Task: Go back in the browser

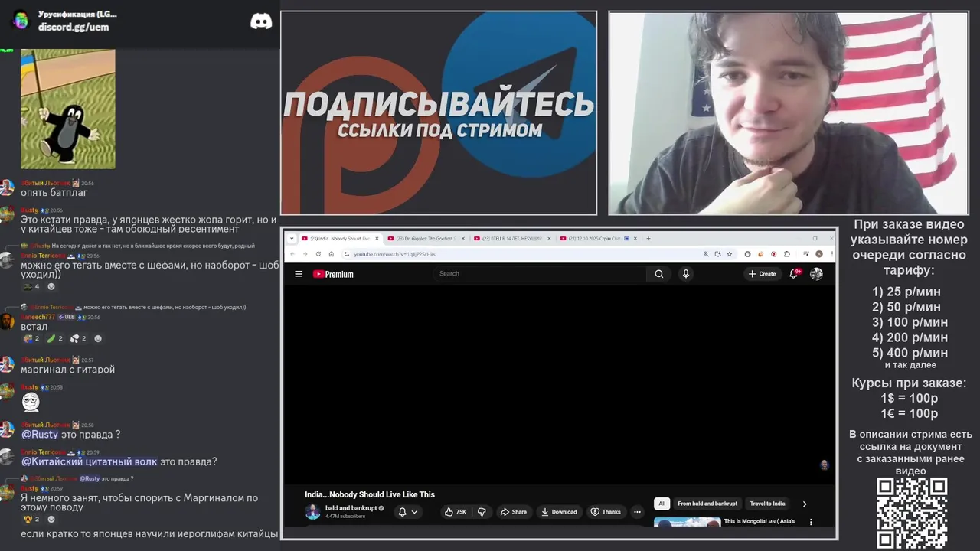Action: [292, 254]
